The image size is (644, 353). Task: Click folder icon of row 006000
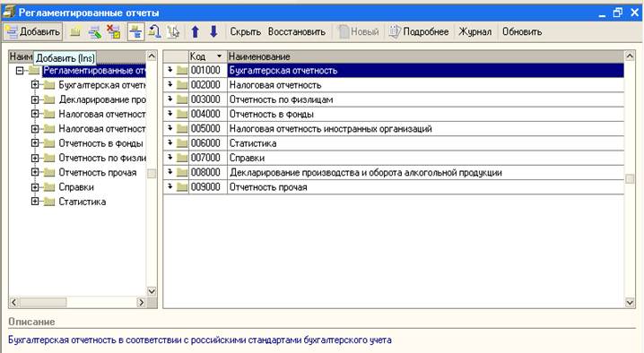[x=182, y=143]
